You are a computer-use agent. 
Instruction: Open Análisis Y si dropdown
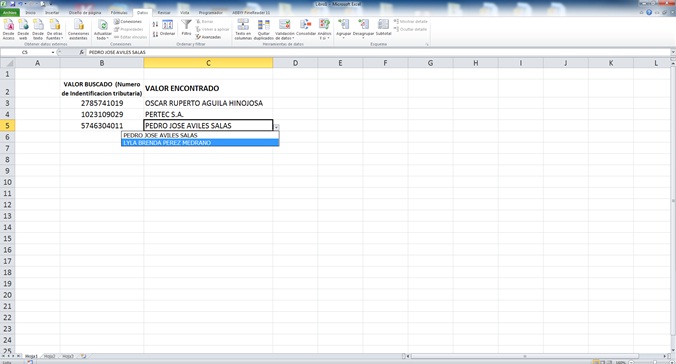(325, 29)
